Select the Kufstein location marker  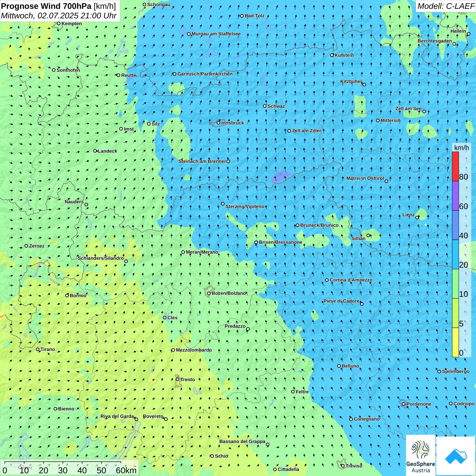[332, 55]
